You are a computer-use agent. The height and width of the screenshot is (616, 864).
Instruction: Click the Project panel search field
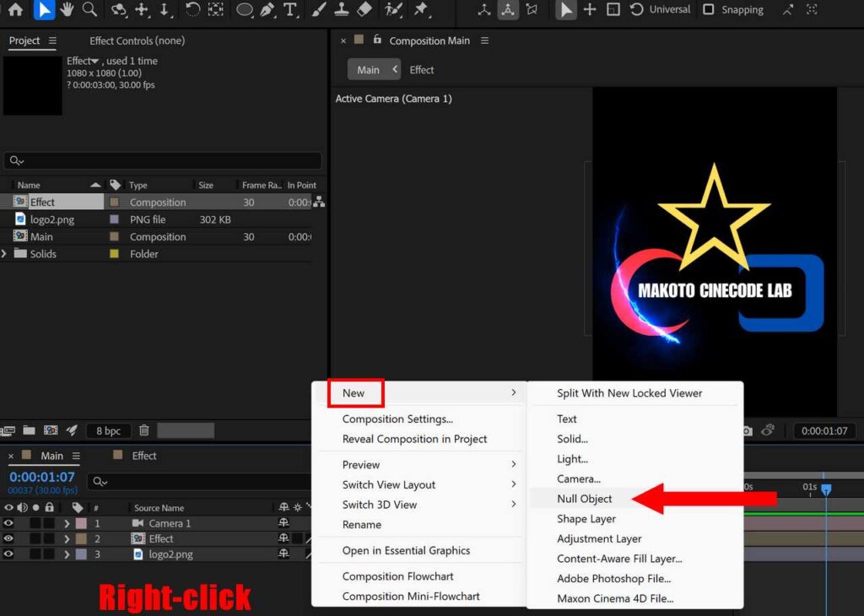(x=163, y=160)
